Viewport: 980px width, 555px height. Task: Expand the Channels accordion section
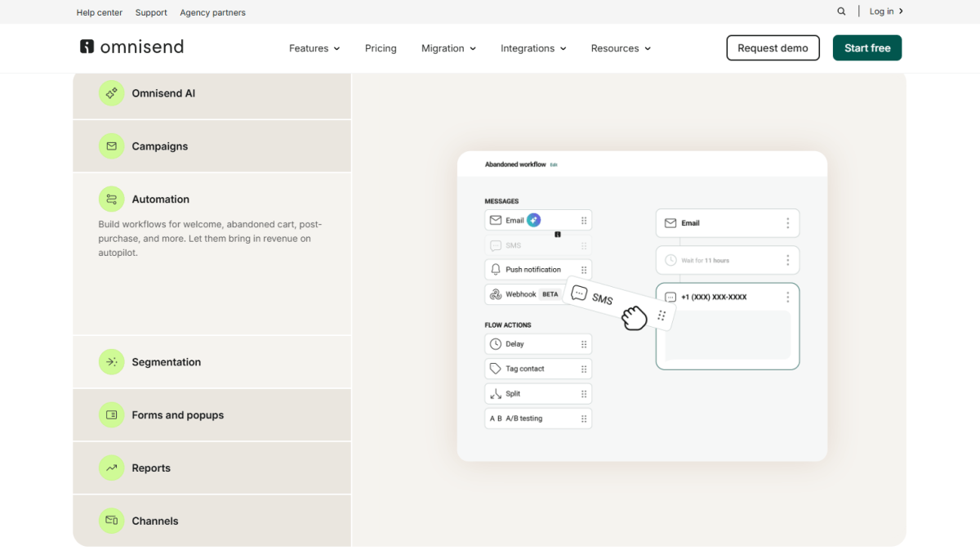212,521
